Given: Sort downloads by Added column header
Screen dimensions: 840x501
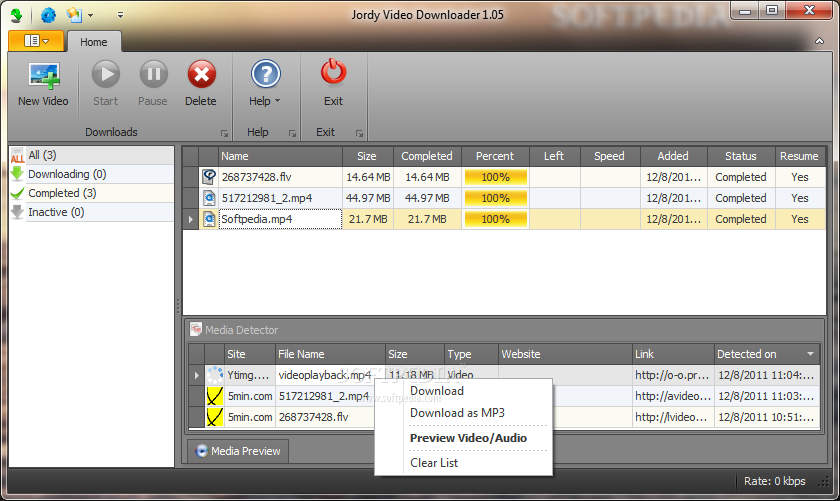Looking at the screenshot, I should 673,156.
